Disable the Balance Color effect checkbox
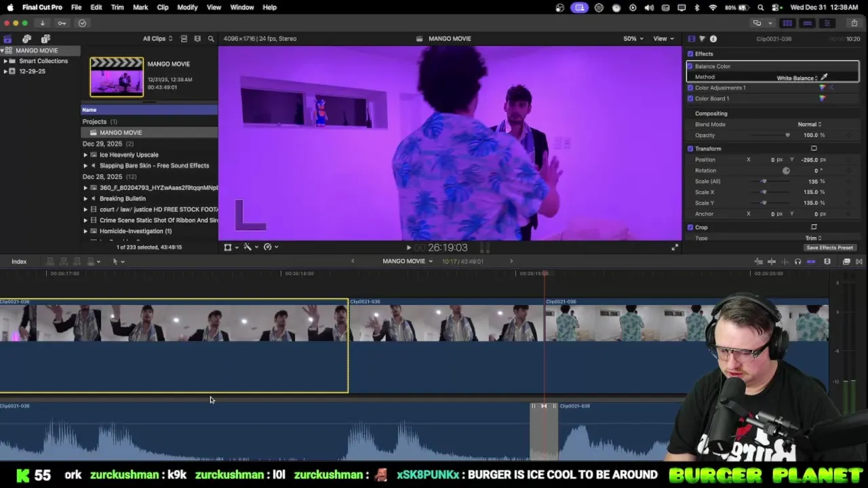This screenshot has width=868, height=488. tap(690, 66)
